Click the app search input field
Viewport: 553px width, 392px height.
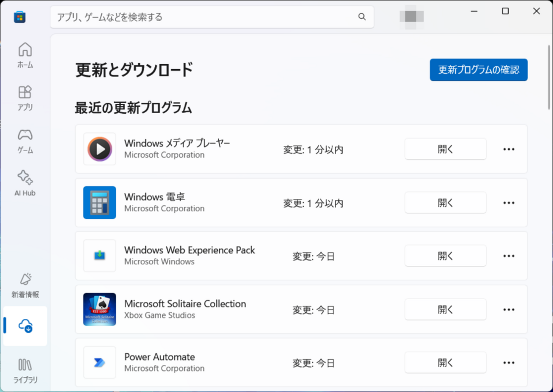[x=204, y=17]
